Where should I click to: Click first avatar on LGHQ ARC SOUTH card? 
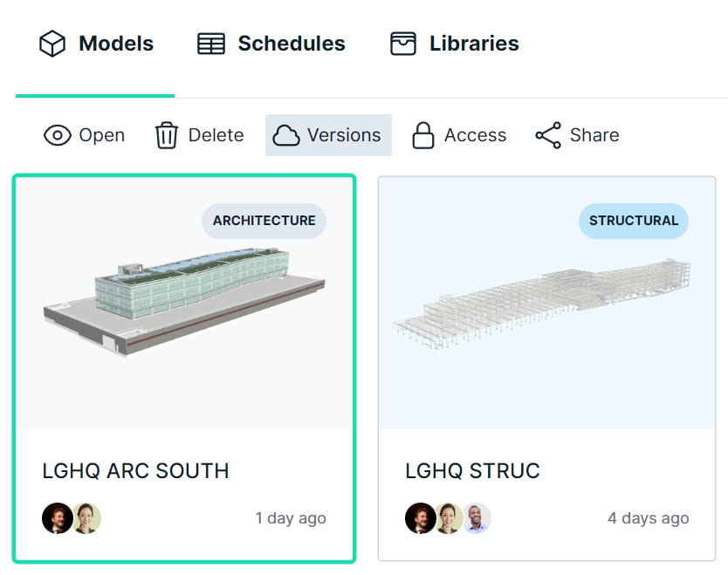[x=57, y=518]
